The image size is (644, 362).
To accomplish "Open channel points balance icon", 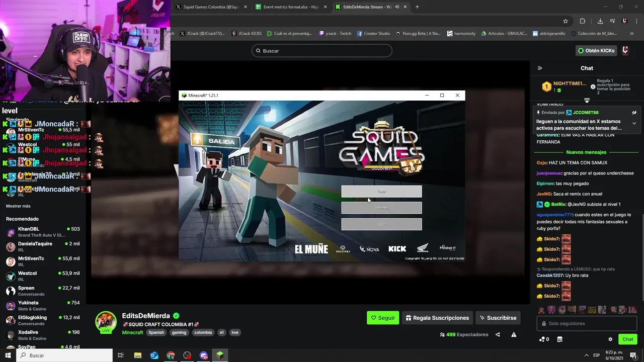I will (x=544, y=339).
